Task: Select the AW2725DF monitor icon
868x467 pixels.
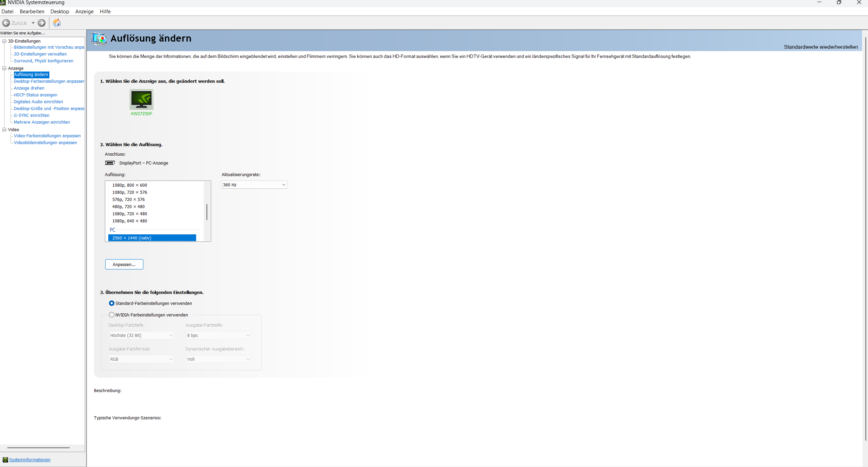Action: coord(141,99)
